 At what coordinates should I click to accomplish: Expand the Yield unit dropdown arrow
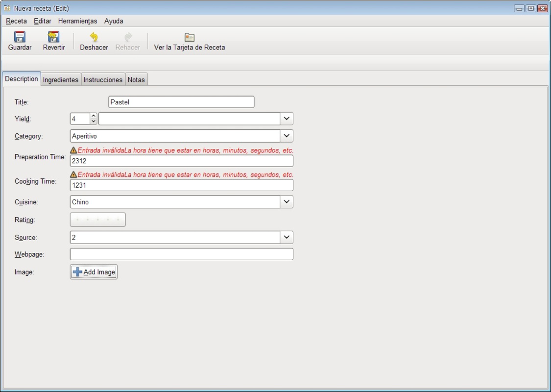(287, 119)
